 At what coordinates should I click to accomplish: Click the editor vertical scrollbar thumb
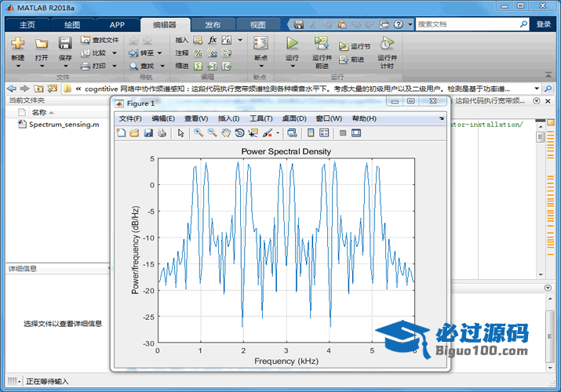[541, 137]
